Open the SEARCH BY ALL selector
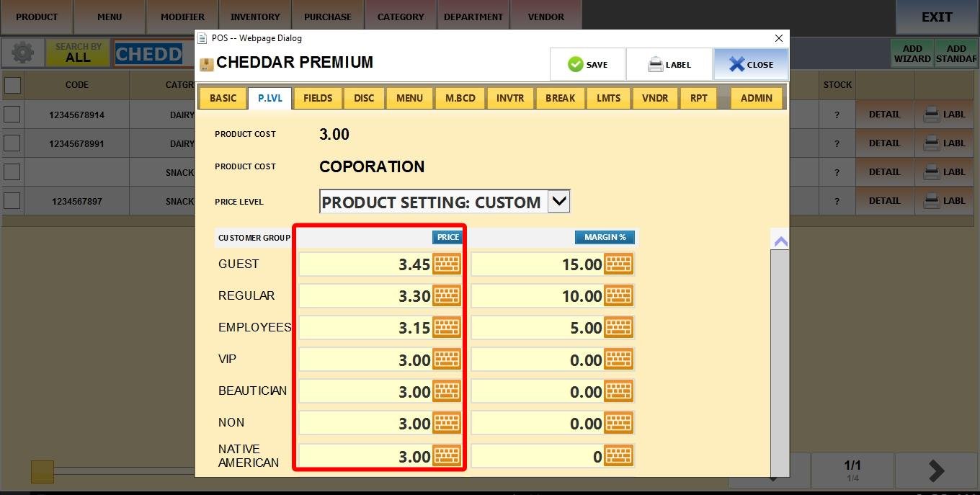Viewport: 980px width, 495px height. click(78, 53)
